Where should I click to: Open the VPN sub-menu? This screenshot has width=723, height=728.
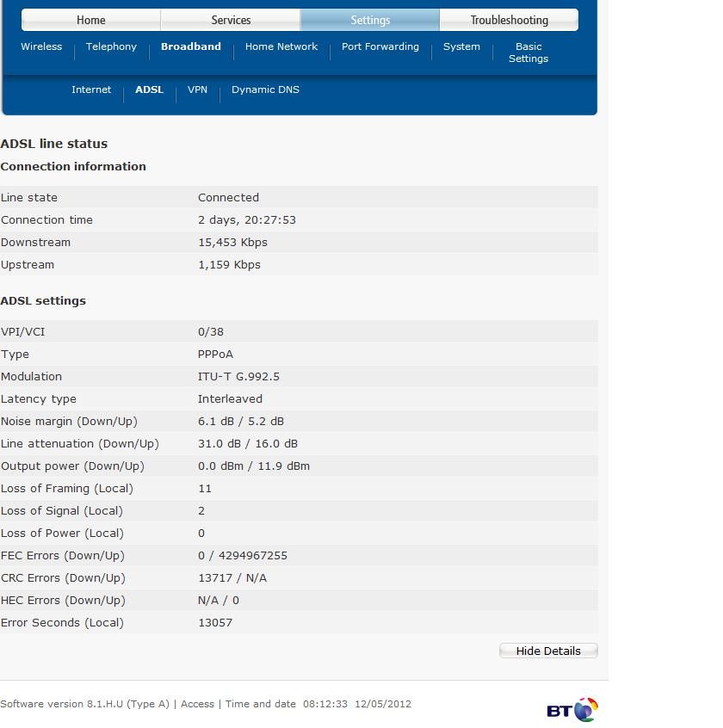(197, 89)
